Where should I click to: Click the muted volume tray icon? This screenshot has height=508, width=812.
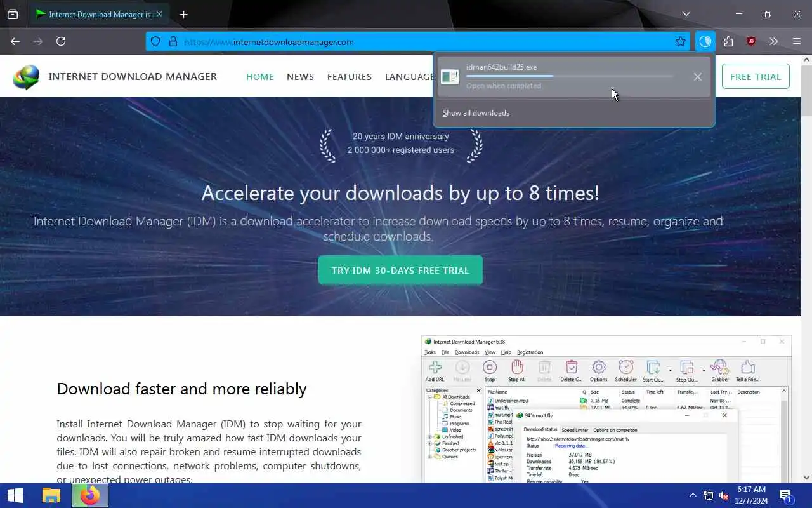(x=723, y=495)
